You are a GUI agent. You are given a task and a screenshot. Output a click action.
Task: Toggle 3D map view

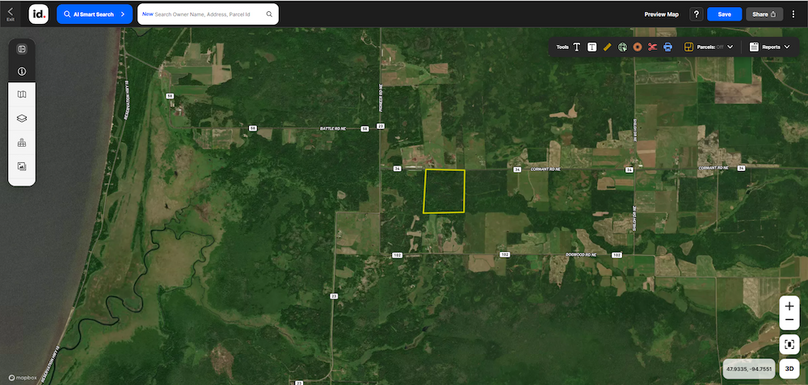[789, 369]
